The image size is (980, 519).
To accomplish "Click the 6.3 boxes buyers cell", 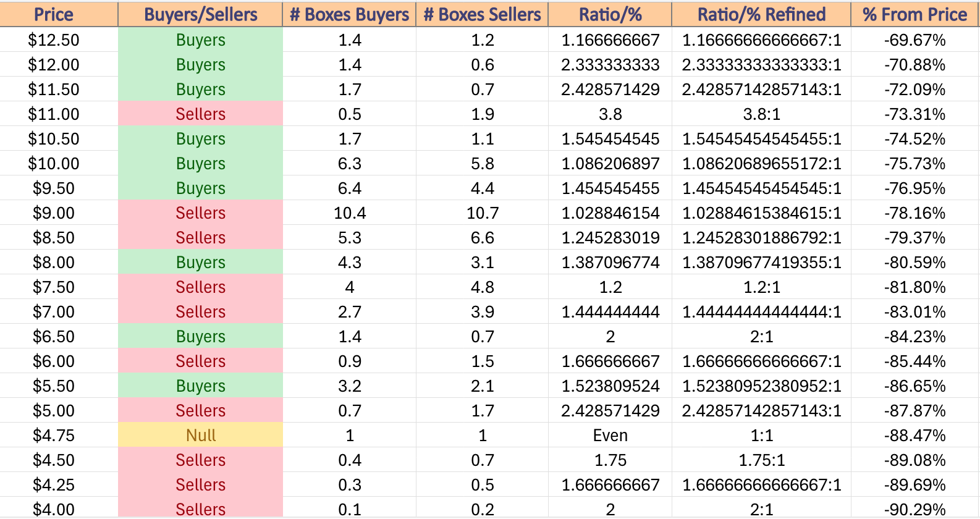I will click(350, 163).
